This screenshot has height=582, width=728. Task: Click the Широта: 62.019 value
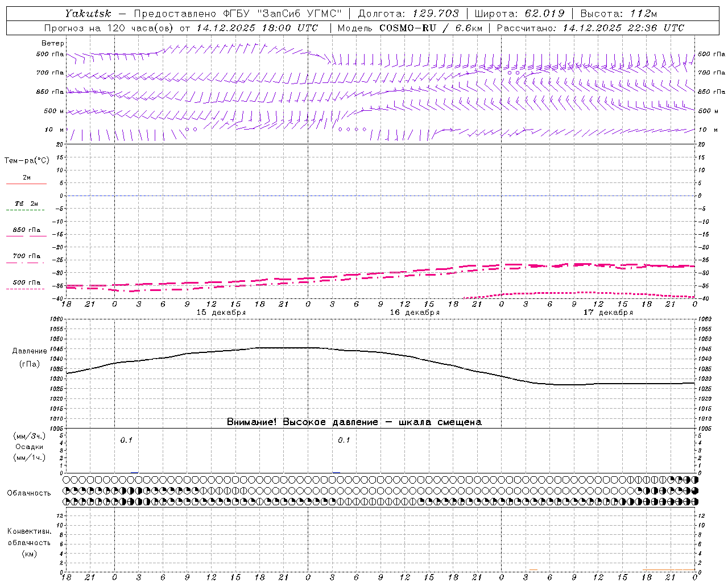519,13
